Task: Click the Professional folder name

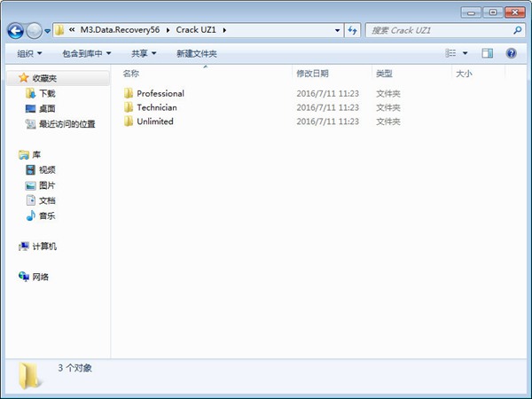Action: 160,93
